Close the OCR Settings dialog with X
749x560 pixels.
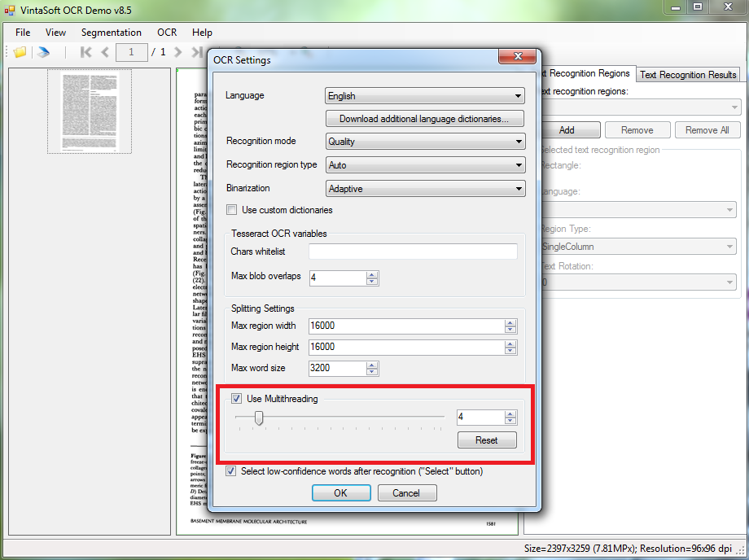518,56
